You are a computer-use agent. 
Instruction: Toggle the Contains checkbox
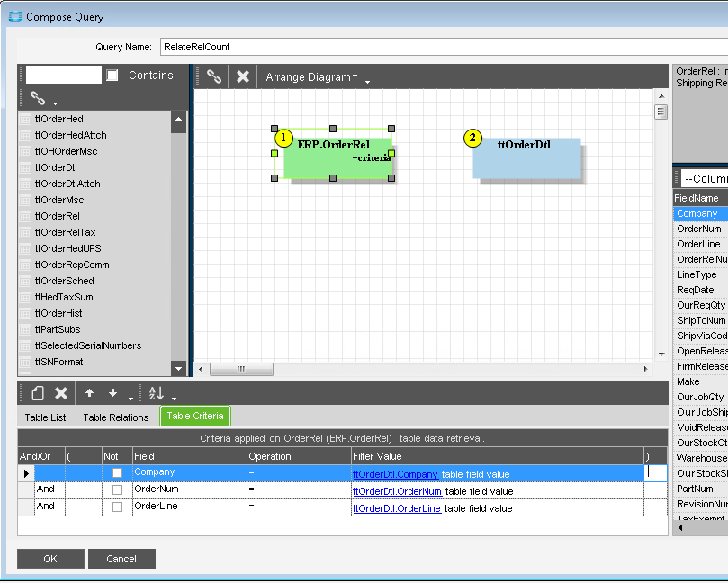point(112,76)
